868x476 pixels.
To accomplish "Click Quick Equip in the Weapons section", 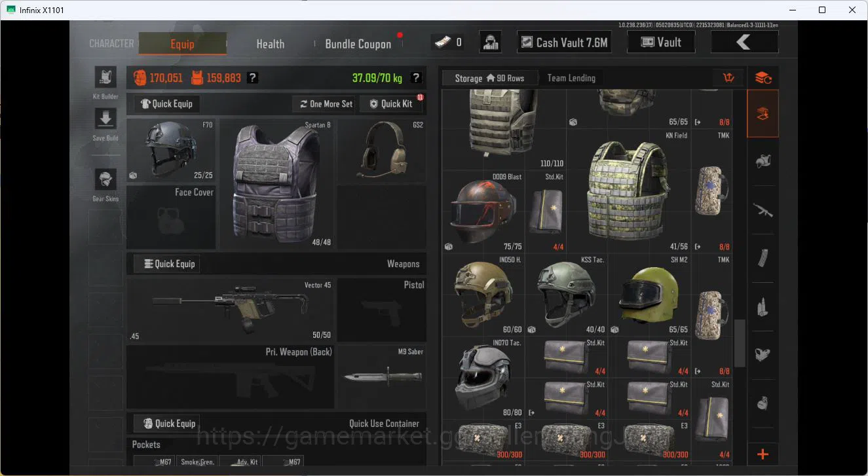I will [167, 264].
